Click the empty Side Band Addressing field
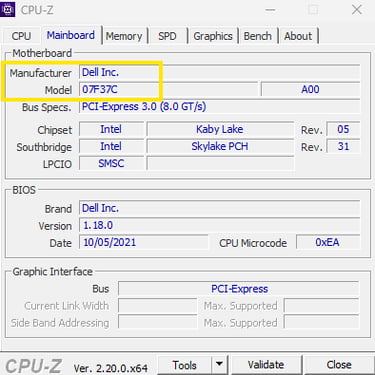The image size is (375, 375). [158, 323]
